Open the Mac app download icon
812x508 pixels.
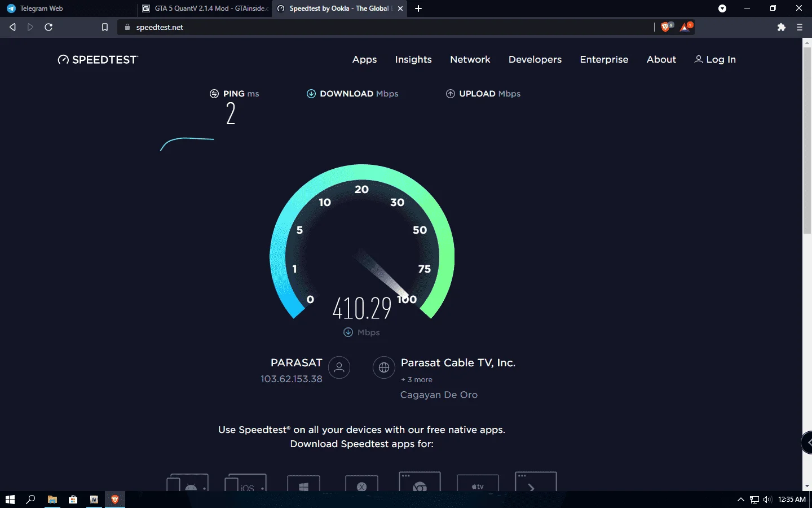click(361, 483)
